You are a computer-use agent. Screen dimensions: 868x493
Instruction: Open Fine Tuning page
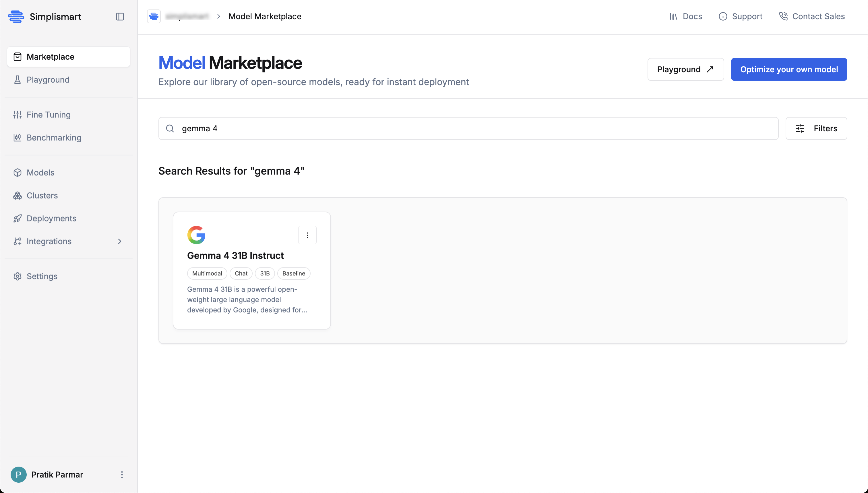point(68,114)
